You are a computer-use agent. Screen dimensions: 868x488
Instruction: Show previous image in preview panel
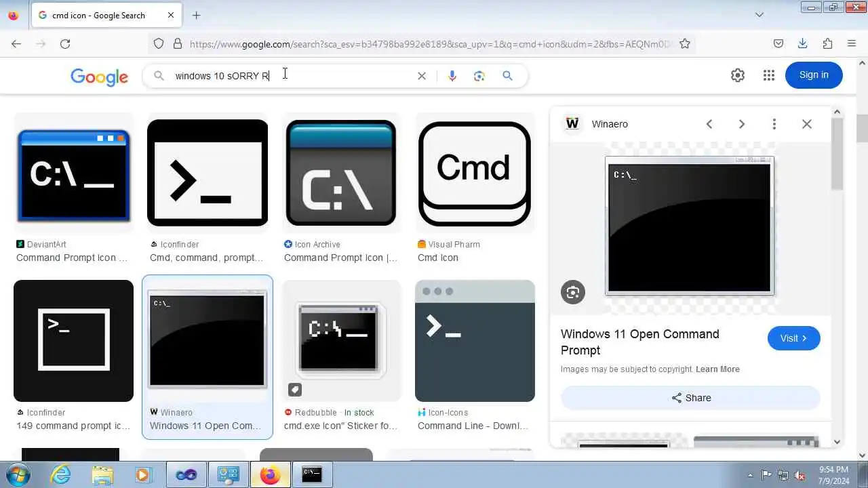(x=709, y=124)
